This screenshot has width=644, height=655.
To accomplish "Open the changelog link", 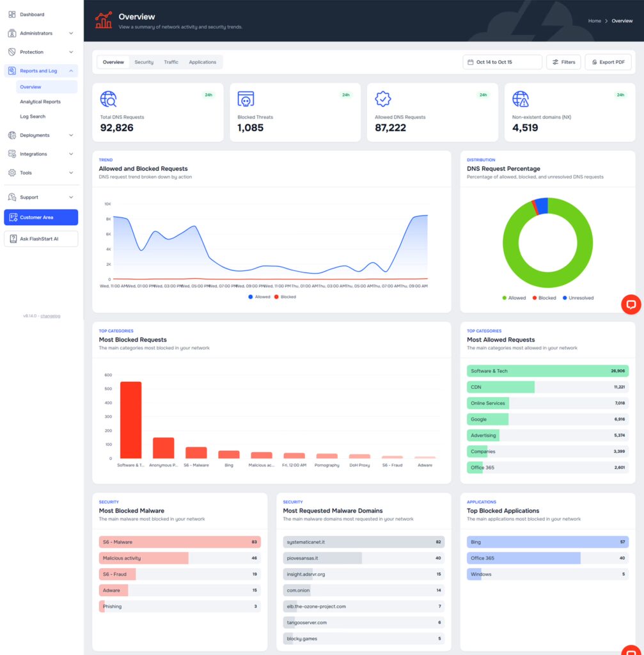I will tap(51, 316).
